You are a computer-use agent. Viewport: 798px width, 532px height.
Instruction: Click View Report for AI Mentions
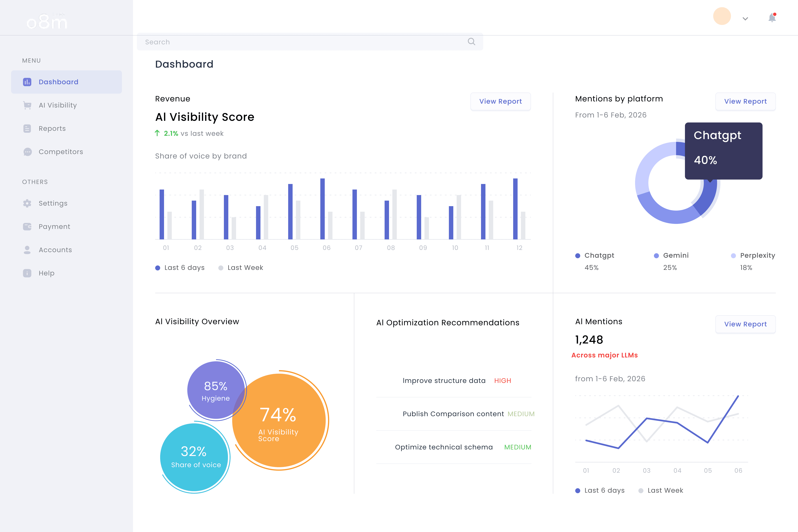(x=745, y=324)
